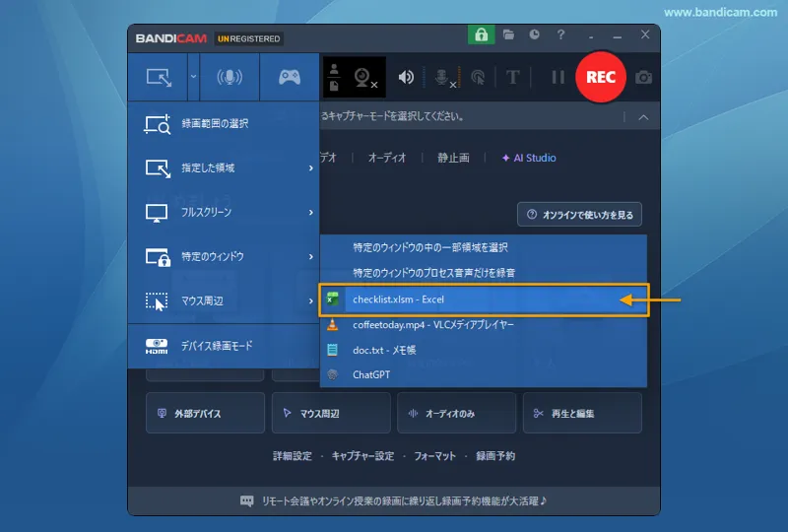Toggle the webcam overlay icon

(x=364, y=78)
